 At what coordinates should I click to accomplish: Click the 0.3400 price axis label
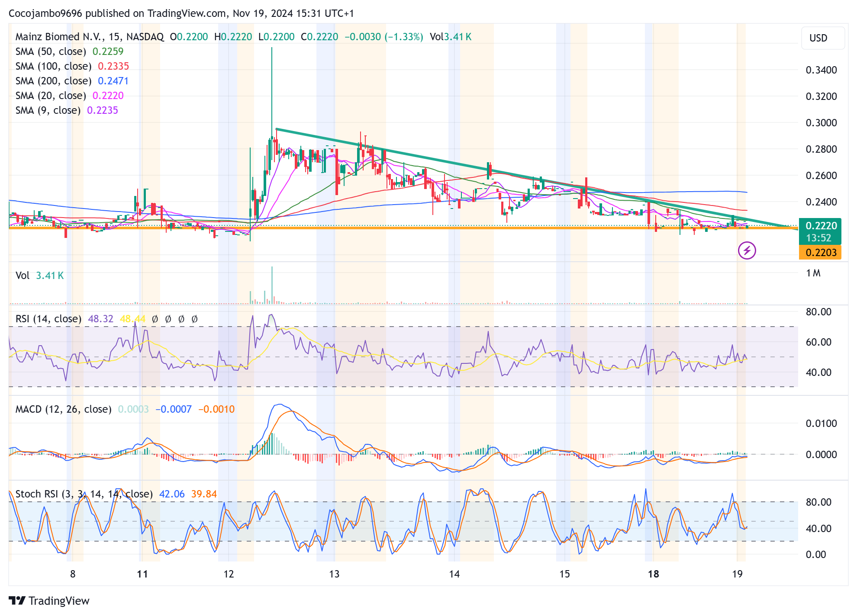821,70
